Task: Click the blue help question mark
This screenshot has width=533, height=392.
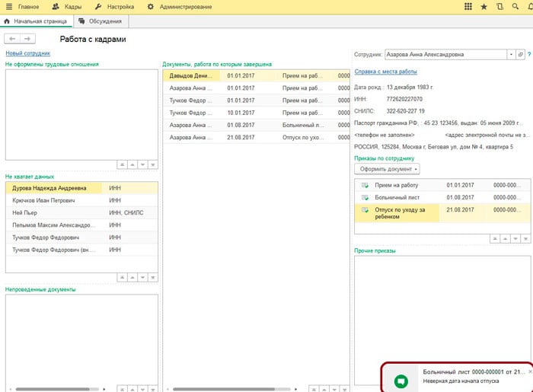Action: coord(529,55)
